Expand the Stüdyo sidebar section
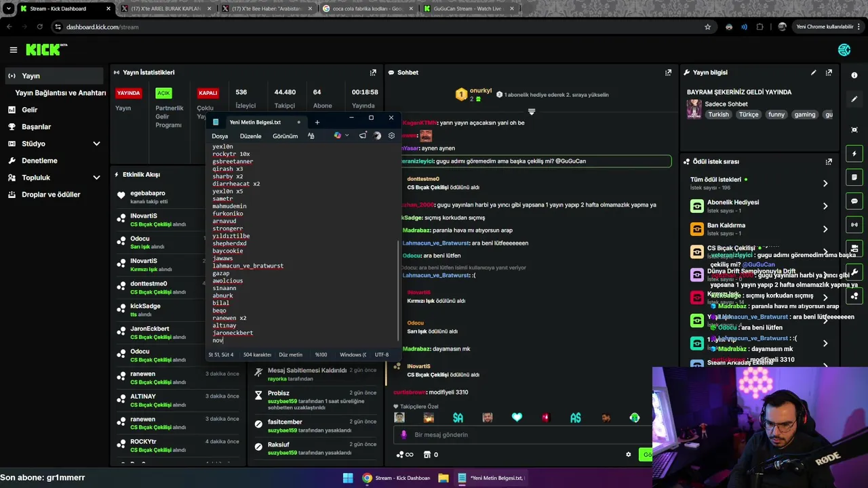This screenshot has height=488, width=868. (x=96, y=144)
